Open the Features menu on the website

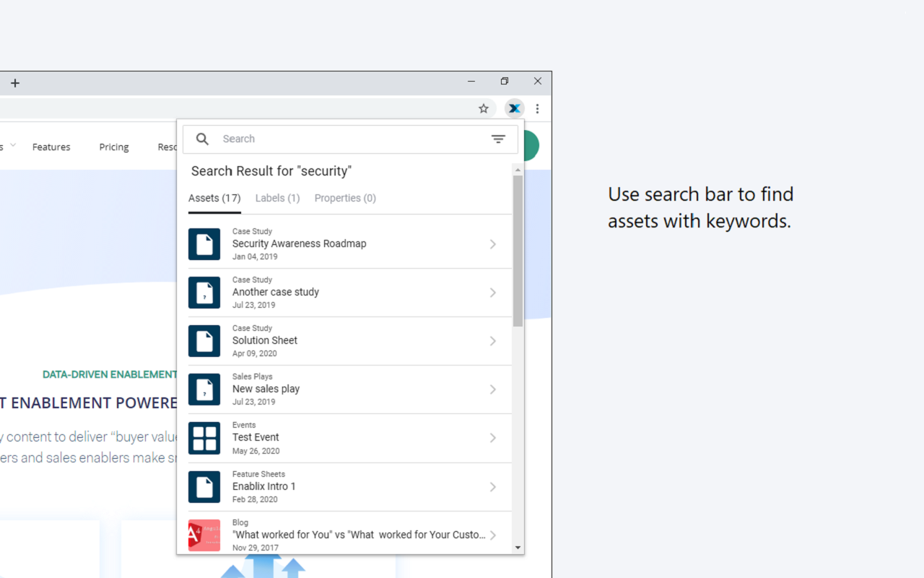point(51,147)
